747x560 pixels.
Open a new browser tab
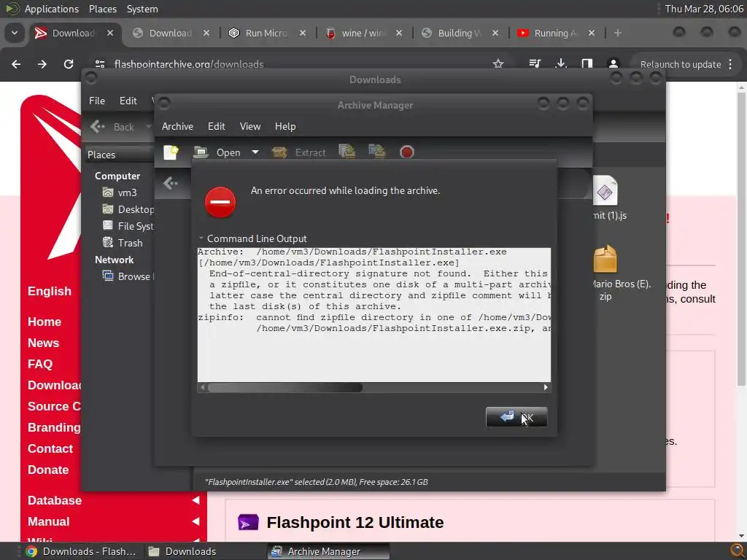[617, 33]
